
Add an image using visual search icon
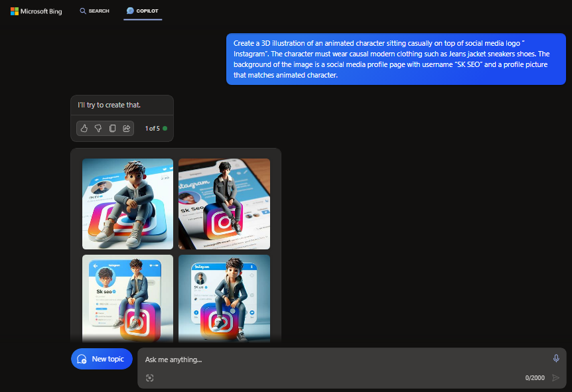click(x=149, y=378)
